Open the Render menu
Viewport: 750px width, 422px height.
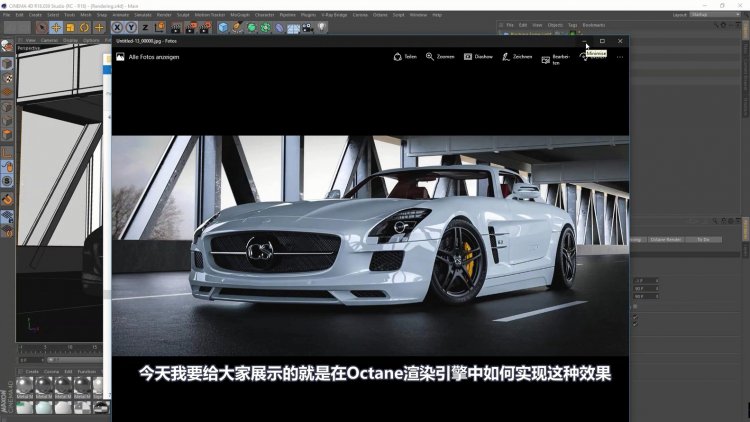(x=164, y=15)
